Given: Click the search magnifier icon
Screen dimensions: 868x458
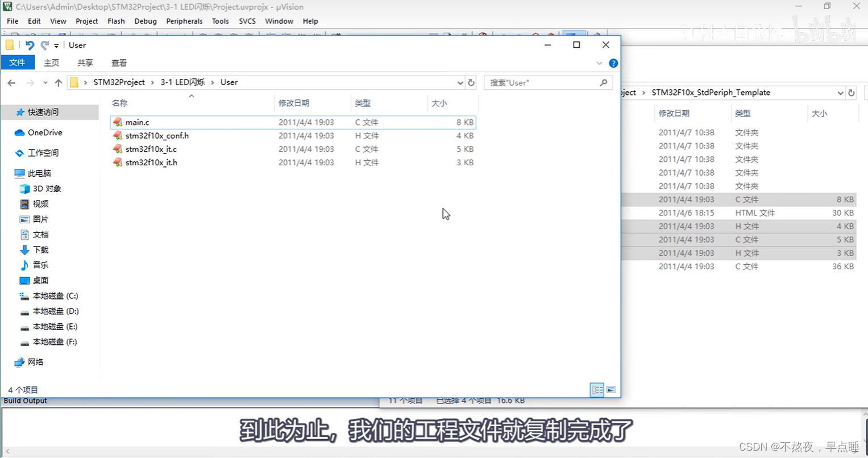Looking at the screenshot, I should coord(604,82).
